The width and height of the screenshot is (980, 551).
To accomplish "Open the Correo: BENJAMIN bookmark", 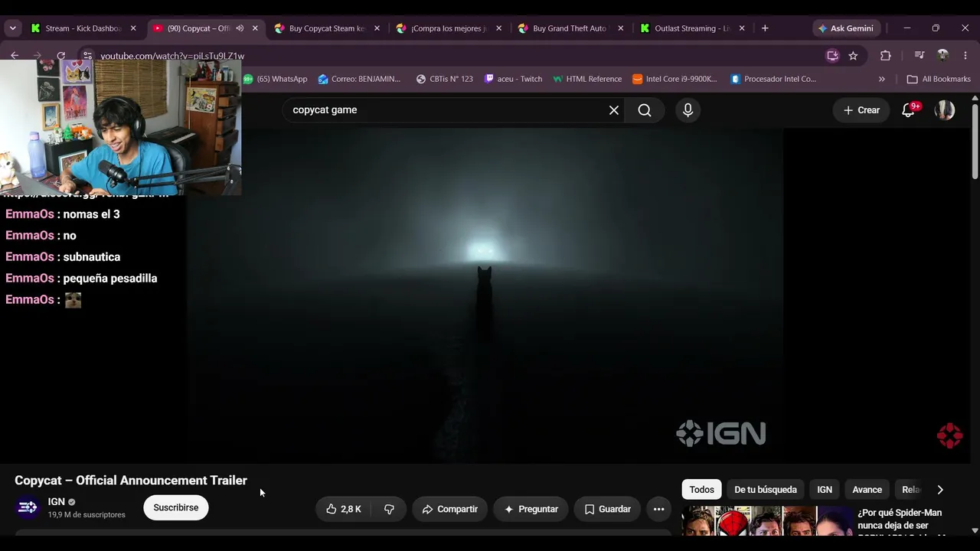I will pyautogui.click(x=359, y=79).
